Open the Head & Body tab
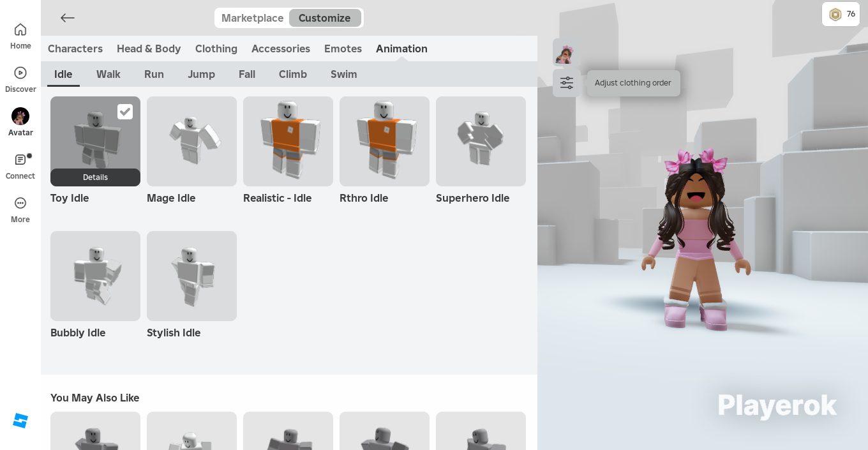Screen dimensions: 868x450 tap(149, 49)
